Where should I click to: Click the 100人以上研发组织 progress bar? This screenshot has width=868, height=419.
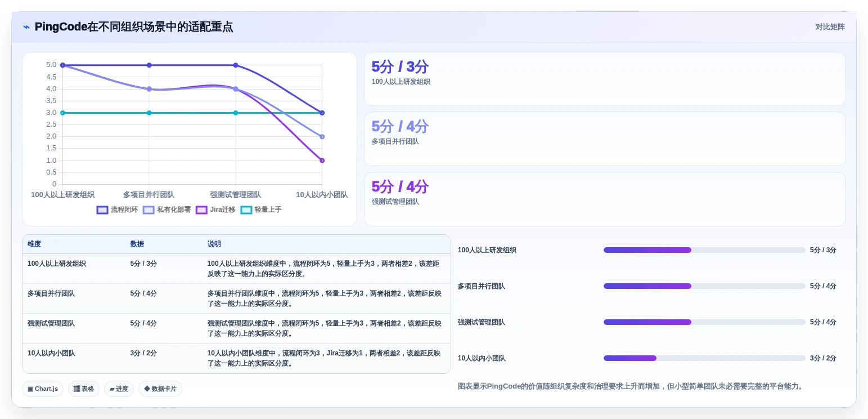click(704, 250)
